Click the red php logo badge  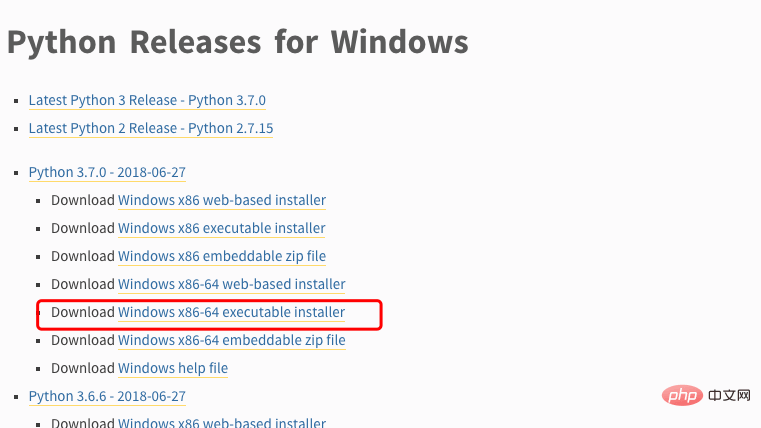682,395
